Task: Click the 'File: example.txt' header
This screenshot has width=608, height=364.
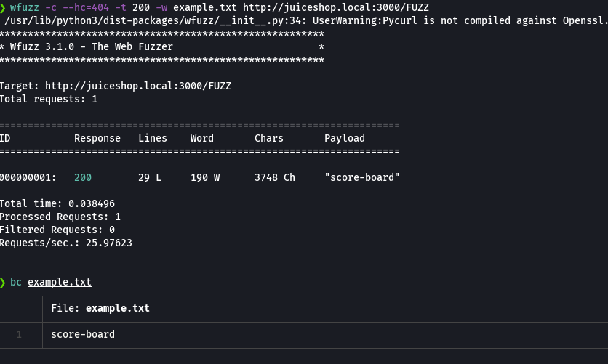Action: tap(100, 308)
